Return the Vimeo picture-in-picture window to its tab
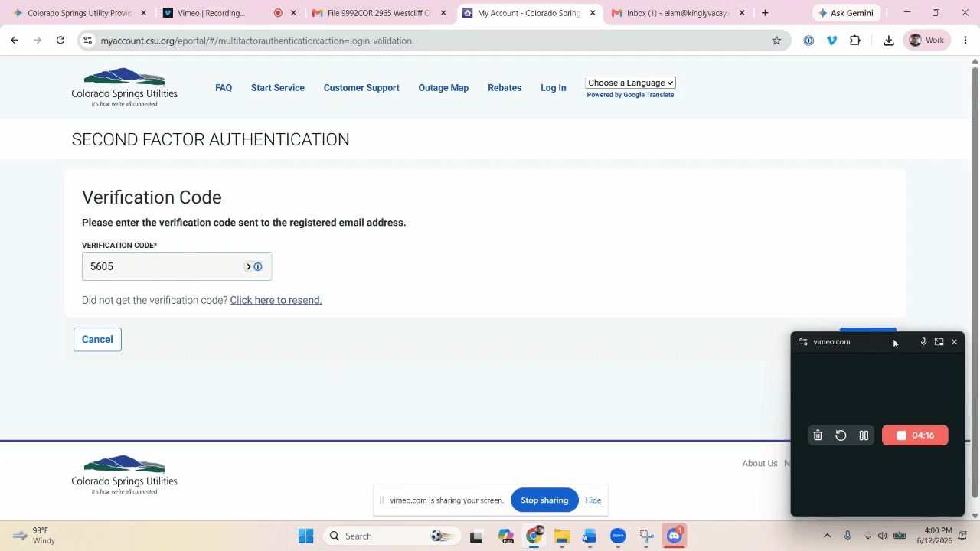Image resolution: width=980 pixels, height=551 pixels. coord(939,342)
